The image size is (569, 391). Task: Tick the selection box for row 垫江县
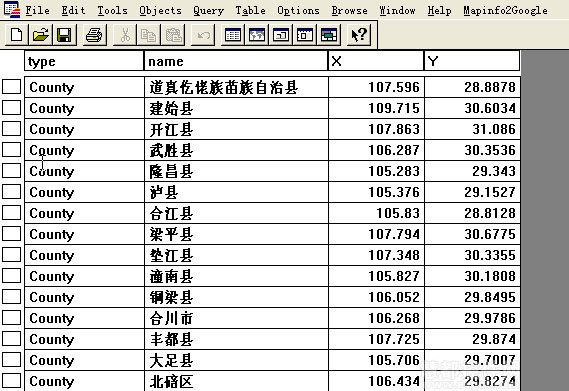coord(12,255)
